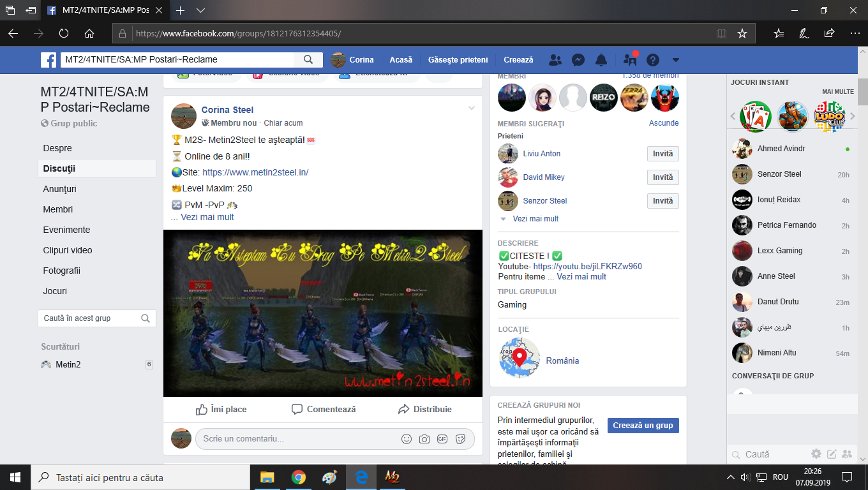This screenshot has width=868, height=490.
Task: Open România location link
Action: (562, 361)
